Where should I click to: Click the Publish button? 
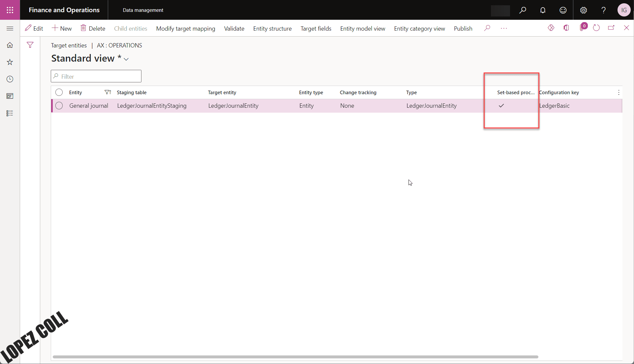click(x=463, y=29)
